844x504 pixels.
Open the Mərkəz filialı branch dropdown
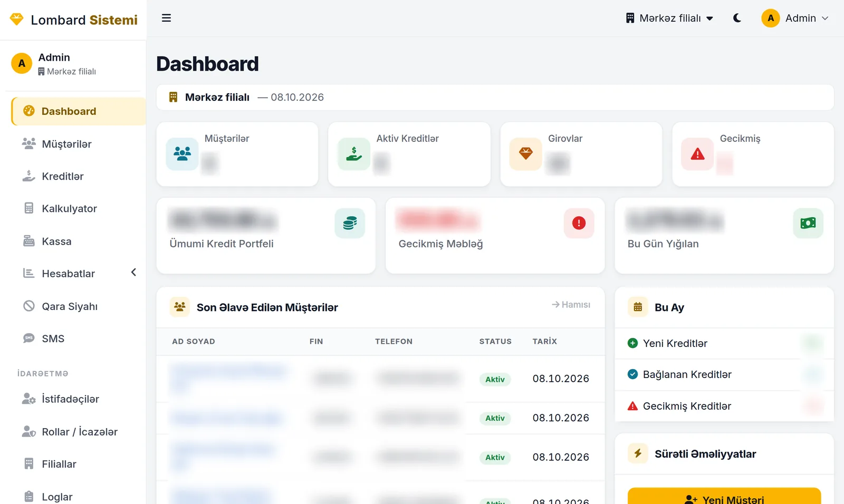tap(669, 18)
